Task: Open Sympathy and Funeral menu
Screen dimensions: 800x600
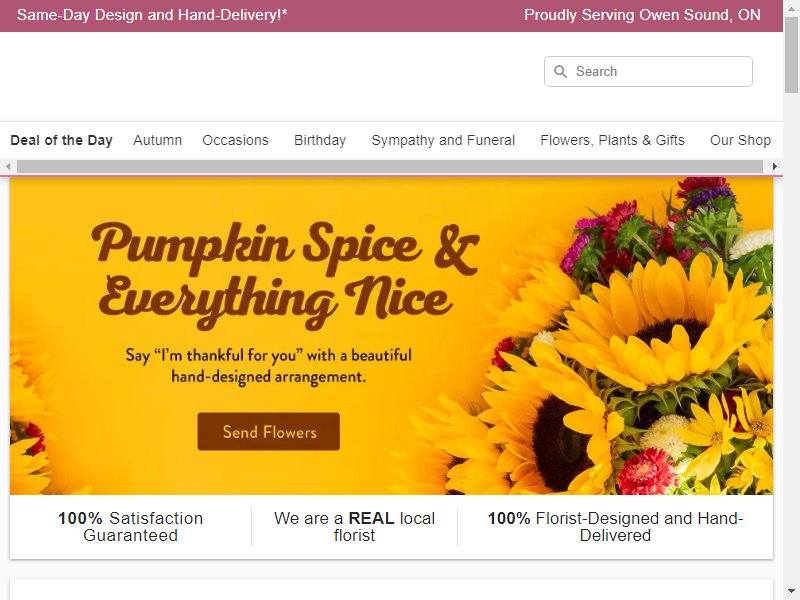Action: (x=443, y=140)
